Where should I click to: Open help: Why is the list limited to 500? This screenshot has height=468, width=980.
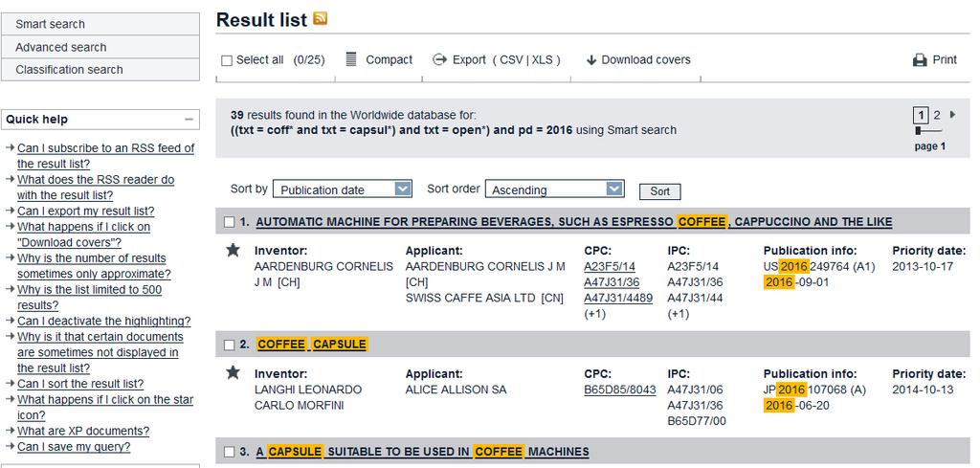coord(89,298)
